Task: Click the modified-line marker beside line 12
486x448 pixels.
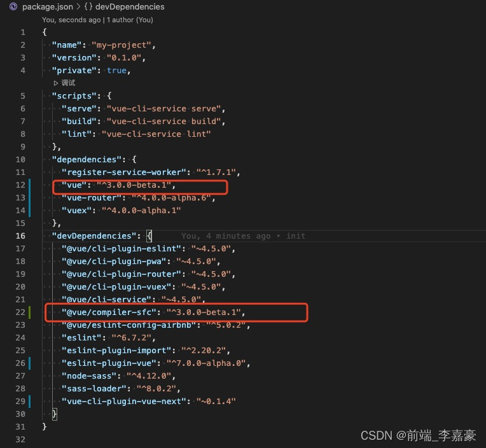Action: 30,185
